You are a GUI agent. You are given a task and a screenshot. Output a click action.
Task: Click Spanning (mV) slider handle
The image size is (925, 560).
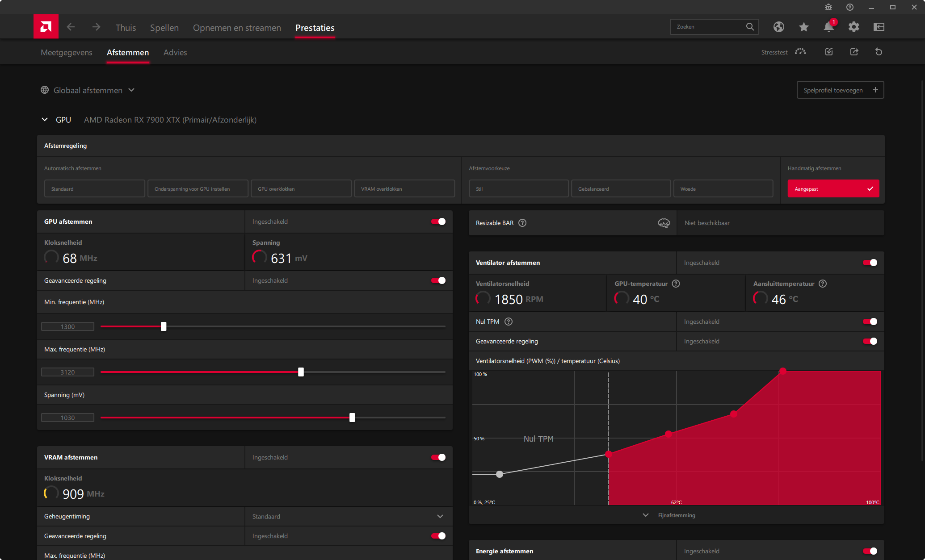tap(352, 418)
